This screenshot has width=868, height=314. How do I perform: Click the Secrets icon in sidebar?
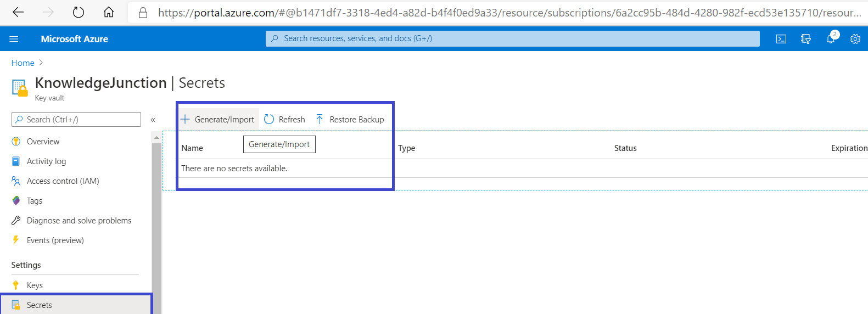coord(16,305)
